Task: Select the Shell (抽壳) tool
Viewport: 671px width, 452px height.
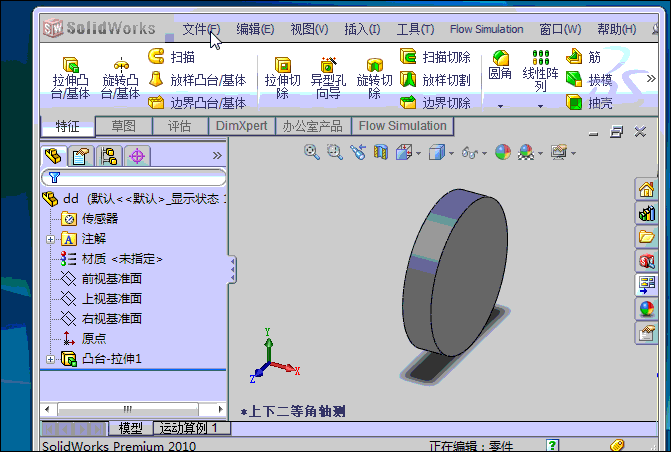Action: 589,103
